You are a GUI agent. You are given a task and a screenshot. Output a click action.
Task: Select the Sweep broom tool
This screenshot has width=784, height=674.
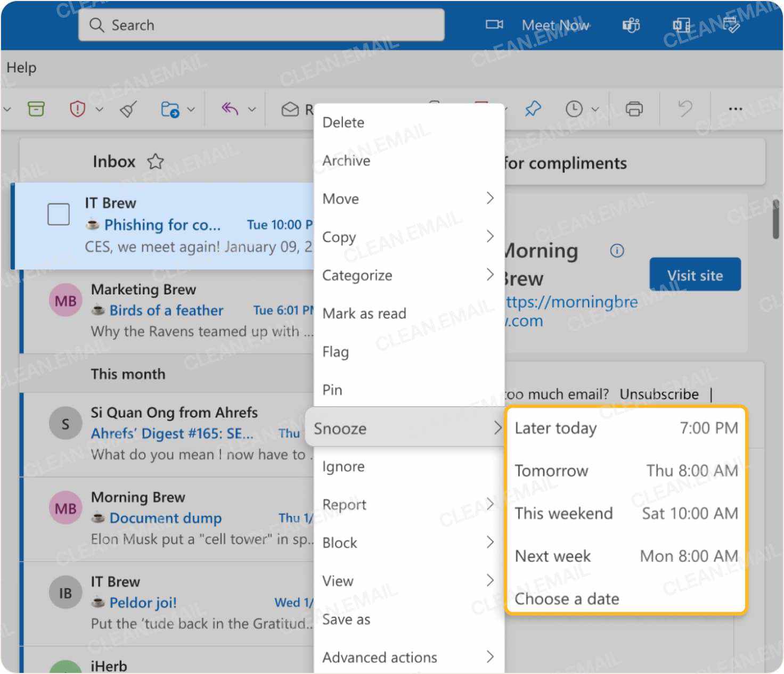click(127, 109)
